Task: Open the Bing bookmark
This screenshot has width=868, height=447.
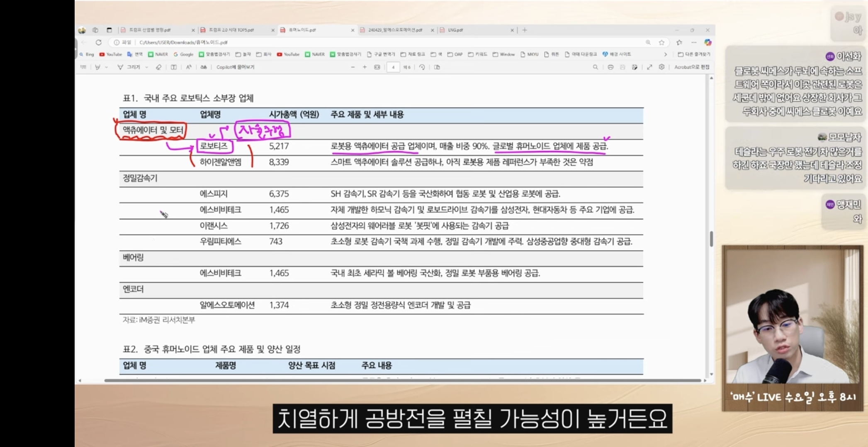Action: click(x=87, y=54)
